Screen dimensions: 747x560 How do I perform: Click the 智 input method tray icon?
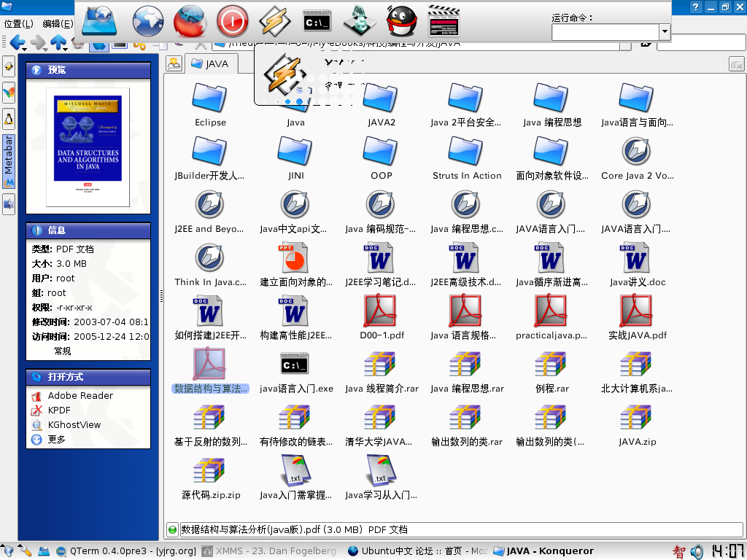[x=679, y=551]
